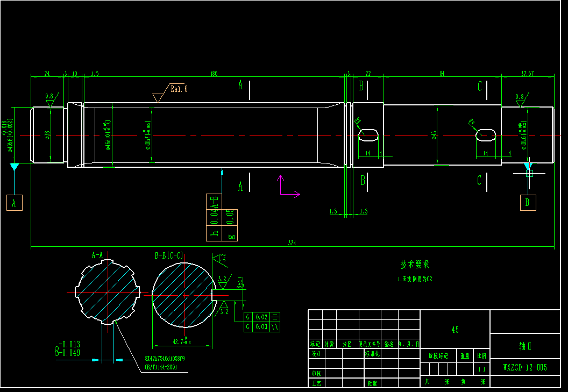Click the 处数 title block cell
The height and width of the screenshot is (392, 568).
(x=329, y=344)
